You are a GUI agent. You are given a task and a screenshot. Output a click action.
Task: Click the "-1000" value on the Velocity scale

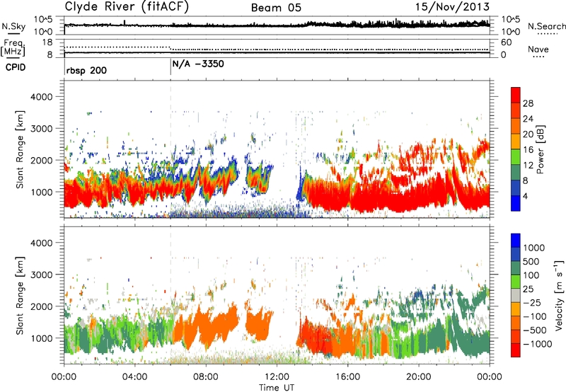click(x=537, y=344)
